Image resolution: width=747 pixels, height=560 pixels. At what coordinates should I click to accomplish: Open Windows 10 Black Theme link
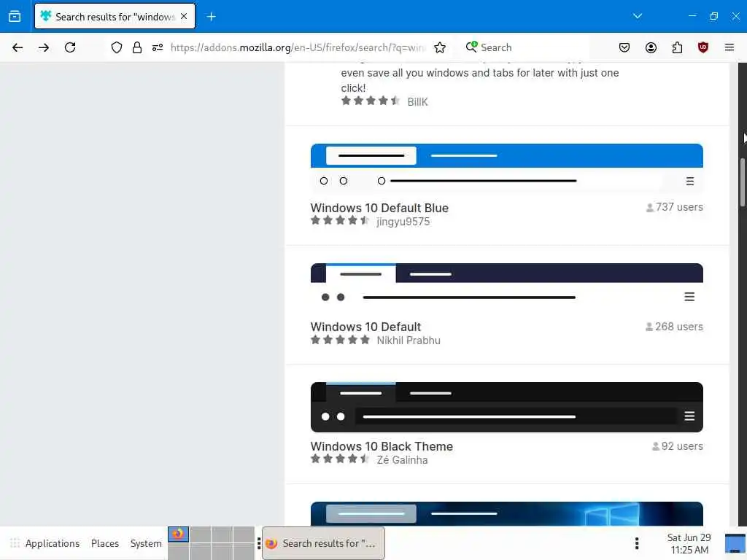click(x=382, y=447)
